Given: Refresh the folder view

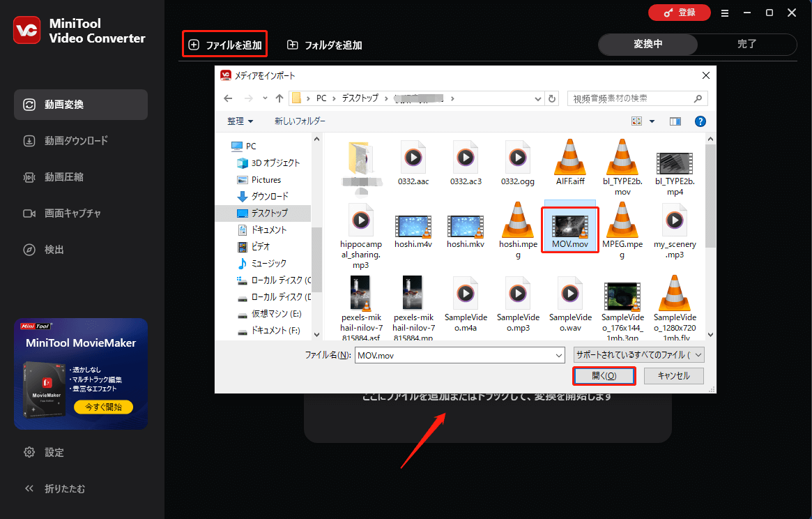Looking at the screenshot, I should pos(552,98).
